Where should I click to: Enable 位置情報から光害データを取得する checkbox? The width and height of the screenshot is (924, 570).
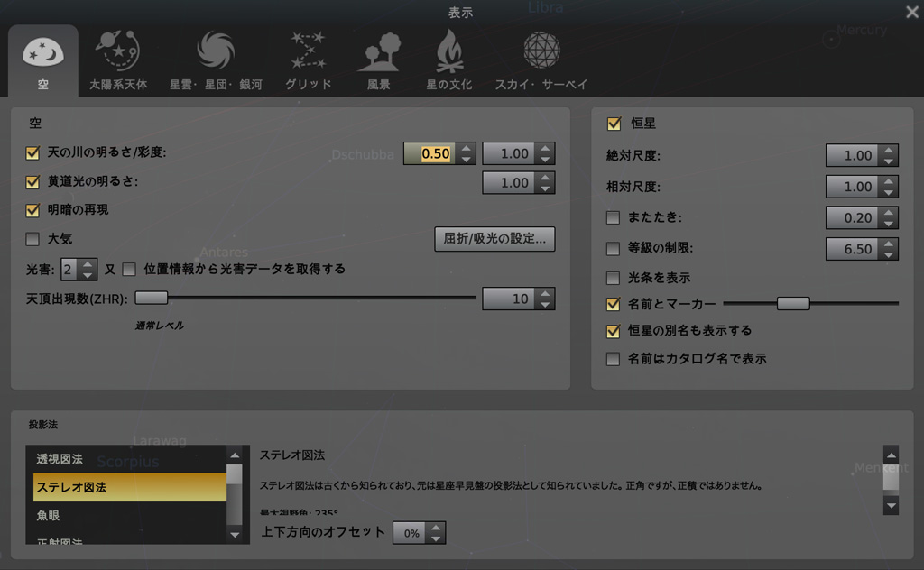[x=129, y=270]
